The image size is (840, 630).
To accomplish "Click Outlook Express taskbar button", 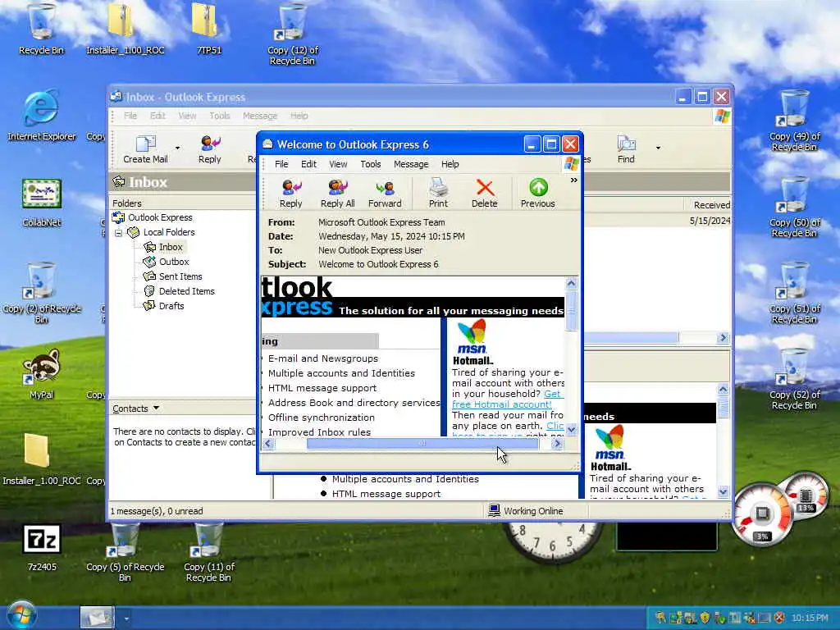I will pyautogui.click(x=97, y=617).
